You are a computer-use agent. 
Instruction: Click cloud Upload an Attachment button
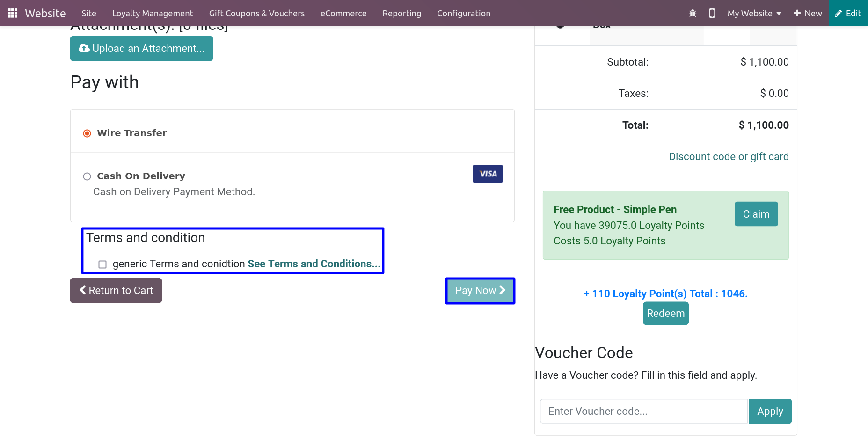(x=141, y=48)
